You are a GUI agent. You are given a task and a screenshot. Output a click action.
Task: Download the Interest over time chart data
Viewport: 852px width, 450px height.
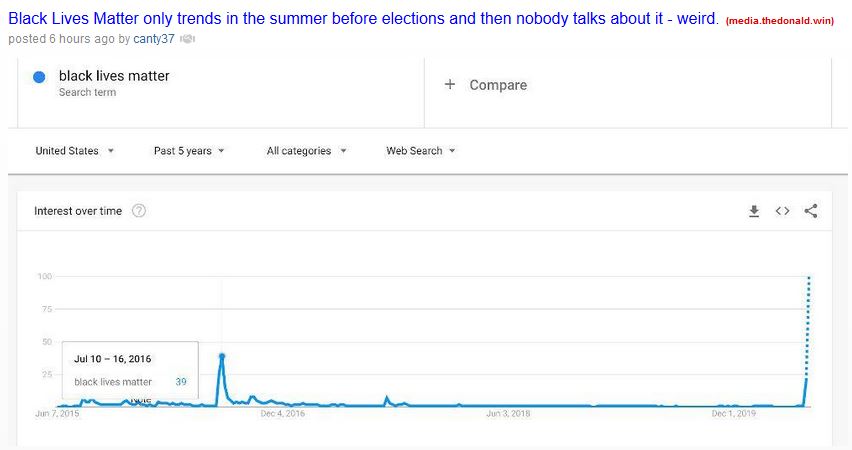click(754, 211)
